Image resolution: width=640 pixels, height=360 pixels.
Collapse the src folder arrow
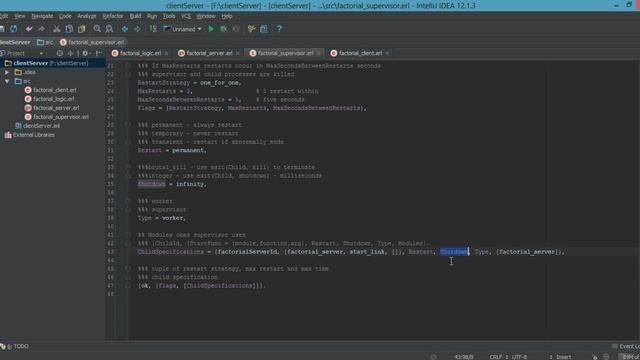click(x=7, y=81)
